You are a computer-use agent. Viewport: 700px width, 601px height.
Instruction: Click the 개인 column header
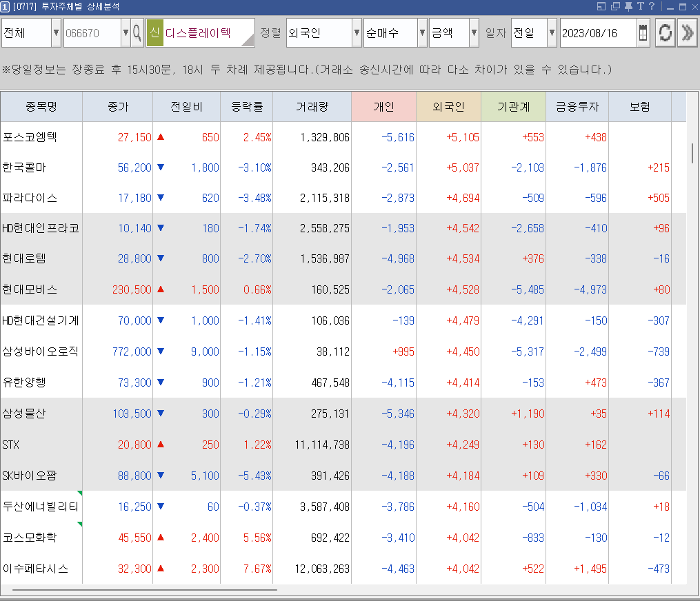pyautogui.click(x=384, y=107)
